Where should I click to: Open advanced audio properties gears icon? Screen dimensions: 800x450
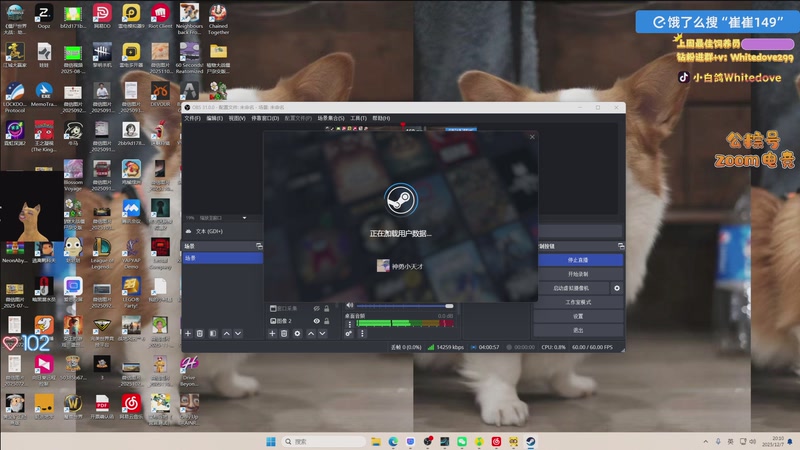coord(348,334)
